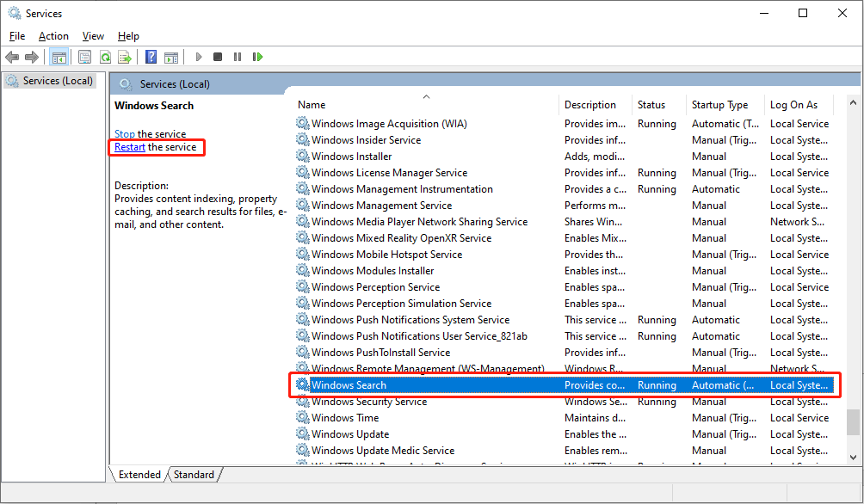864x504 pixels.
Task: Open the View menu
Action: [x=93, y=36]
